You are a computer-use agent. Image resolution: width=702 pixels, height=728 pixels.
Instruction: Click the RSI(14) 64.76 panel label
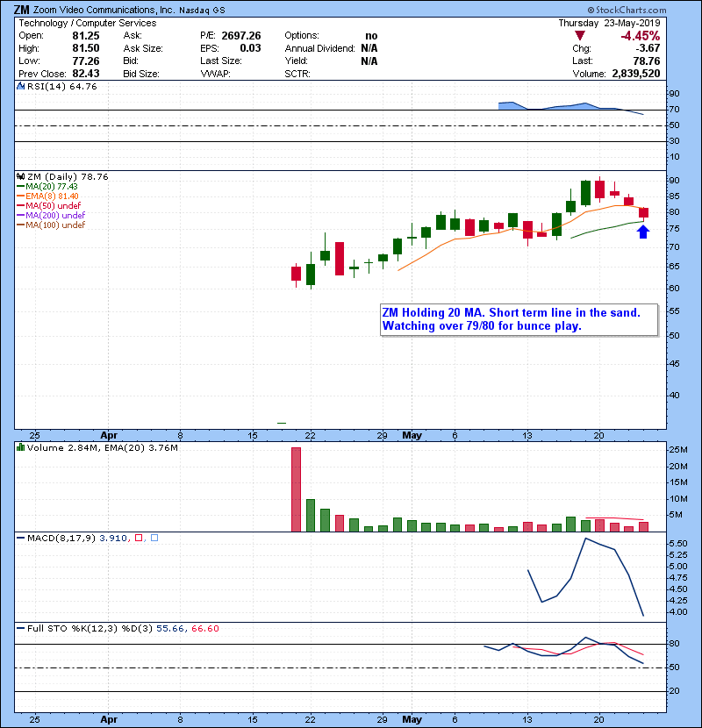(61, 86)
